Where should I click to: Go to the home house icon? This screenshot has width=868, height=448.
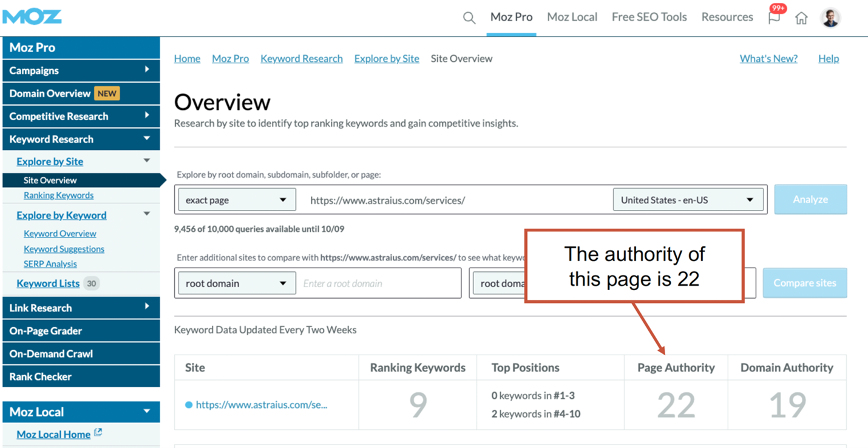(801, 18)
